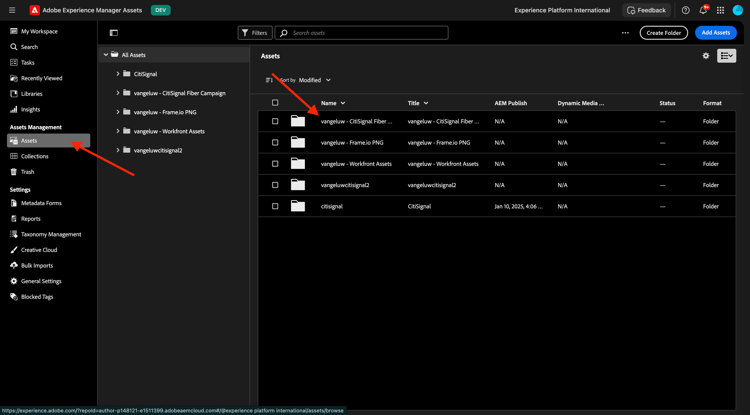Open the app switcher grid icon

(x=720, y=10)
